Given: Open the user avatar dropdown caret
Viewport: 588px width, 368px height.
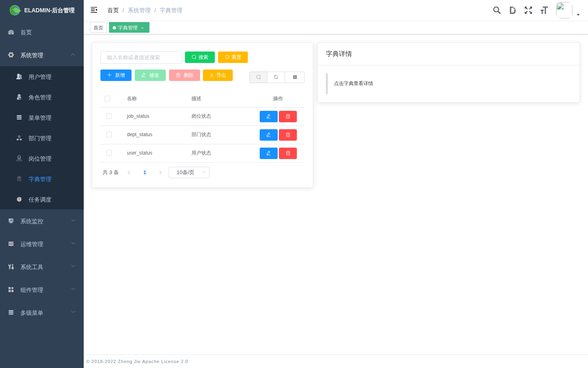Looking at the screenshot, I should pos(578,15).
